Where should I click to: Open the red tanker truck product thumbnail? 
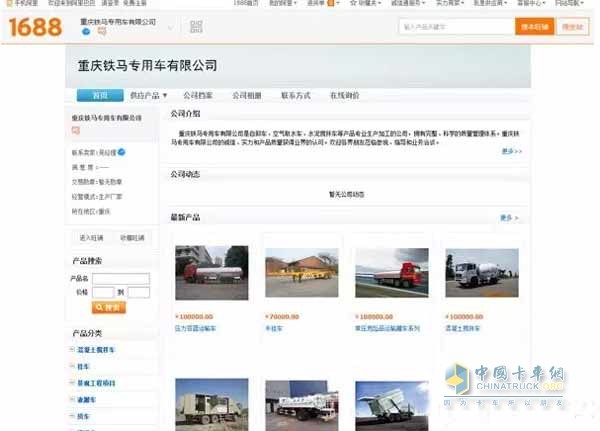[212, 273]
